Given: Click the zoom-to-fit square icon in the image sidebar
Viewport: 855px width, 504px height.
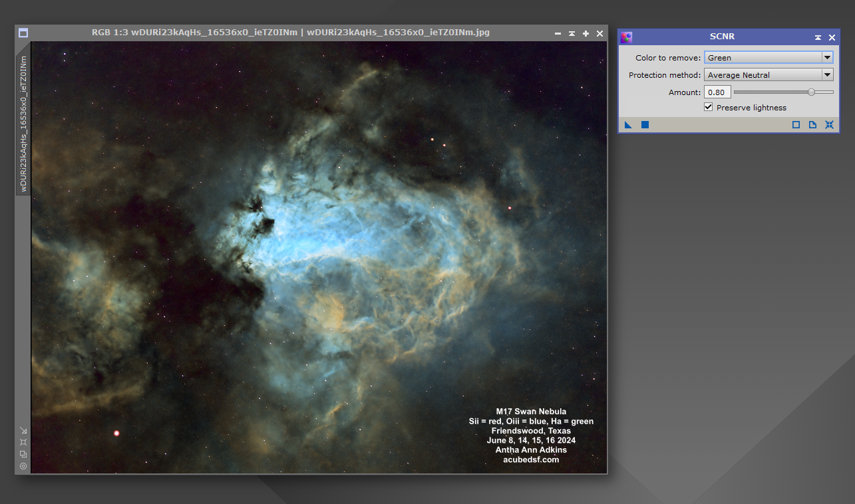Looking at the screenshot, I should point(23,442).
